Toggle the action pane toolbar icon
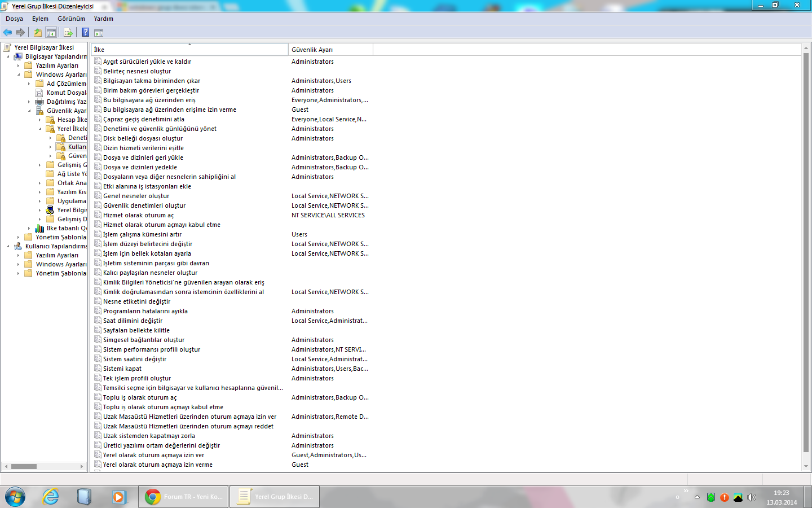The width and height of the screenshot is (812, 508). (99, 33)
